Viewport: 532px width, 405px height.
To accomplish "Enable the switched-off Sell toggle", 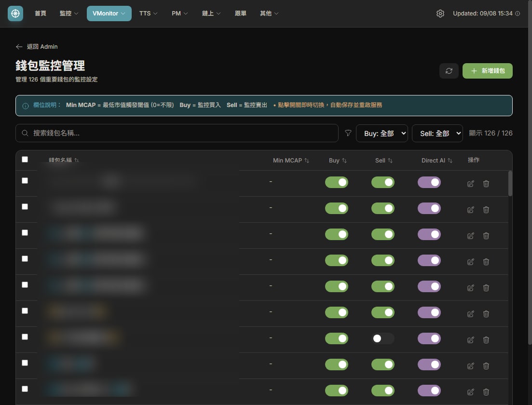I will point(382,338).
